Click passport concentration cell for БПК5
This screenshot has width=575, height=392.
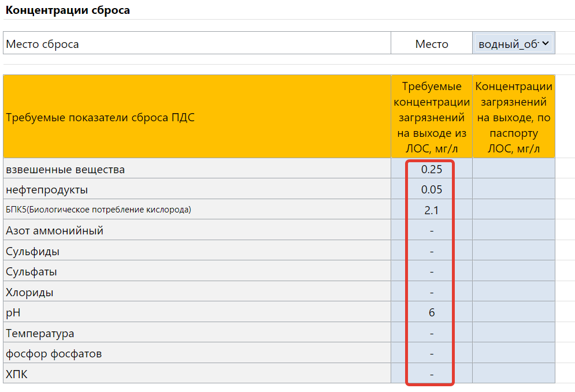[513, 210]
